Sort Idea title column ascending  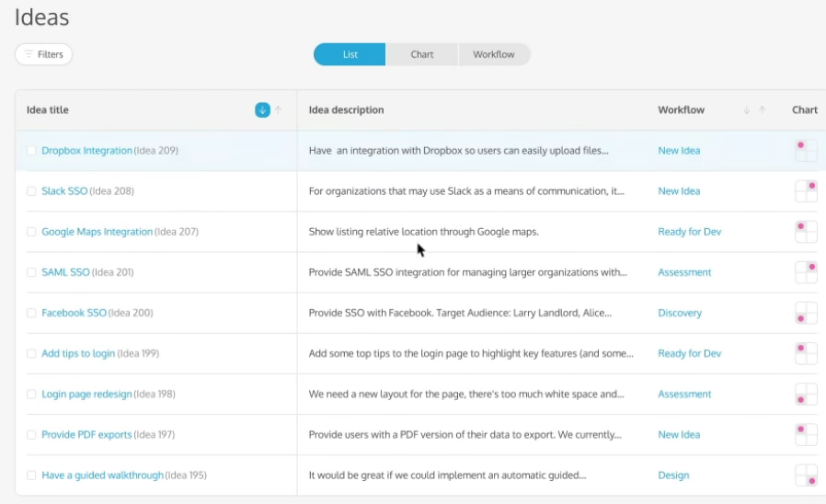[x=278, y=110]
